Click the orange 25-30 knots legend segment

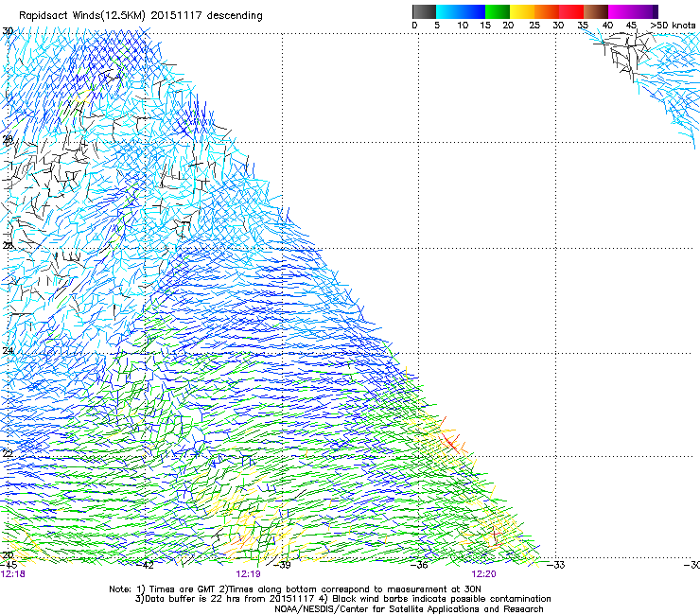click(x=547, y=11)
